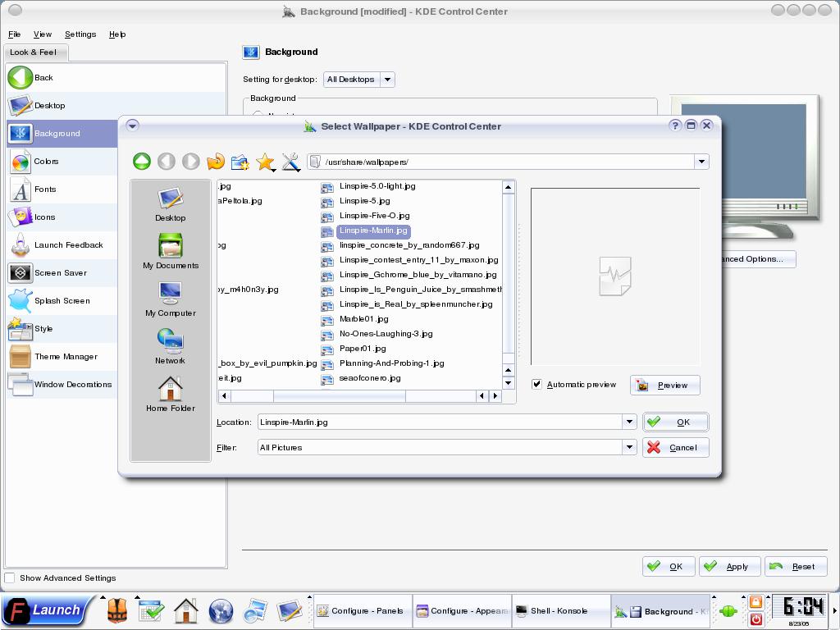840x630 pixels.
Task: Open the File menu
Action: pos(15,34)
